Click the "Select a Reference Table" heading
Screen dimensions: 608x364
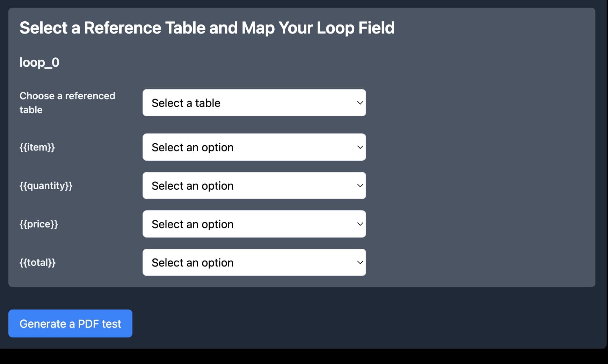tap(207, 28)
